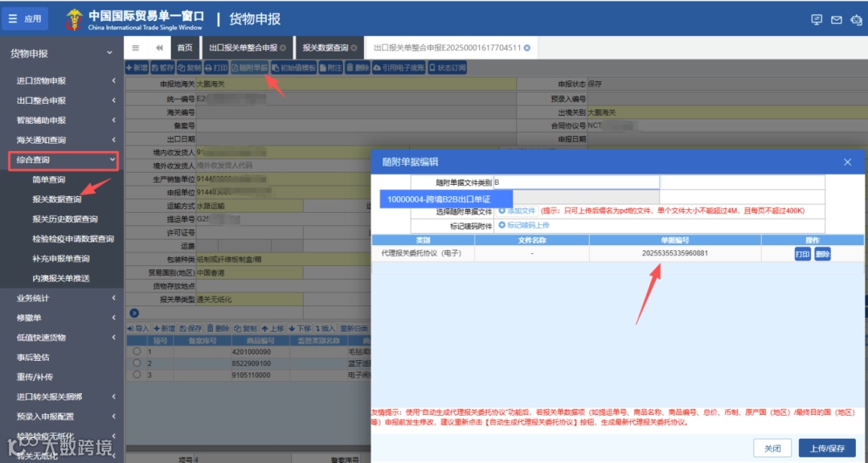This screenshot has height=463, width=868.
Task: Click 复制 in the goods list toolbar
Action: coord(245,329)
